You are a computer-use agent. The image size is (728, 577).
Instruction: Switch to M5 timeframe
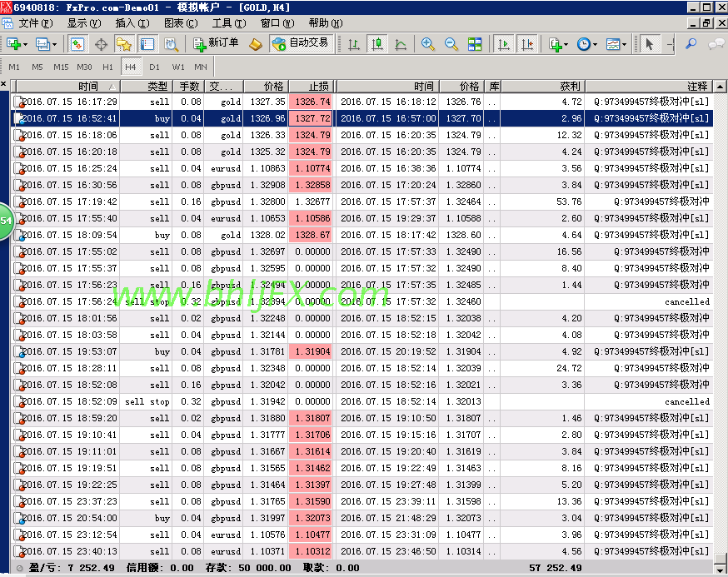tap(37, 67)
